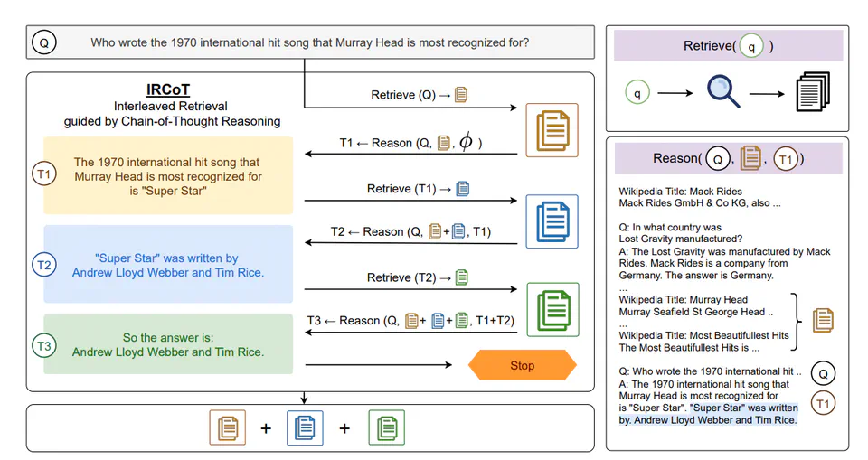
Task: Click the green lowercase q circle under Retrieve
Action: coord(637,92)
